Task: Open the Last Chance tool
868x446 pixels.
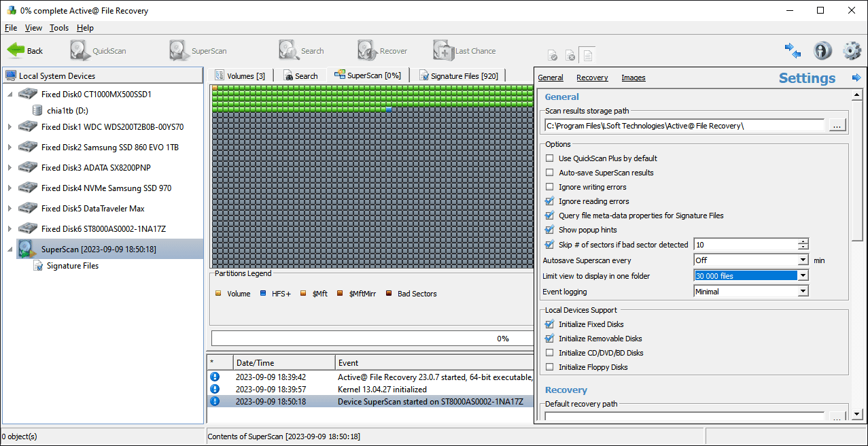Action: click(465, 51)
